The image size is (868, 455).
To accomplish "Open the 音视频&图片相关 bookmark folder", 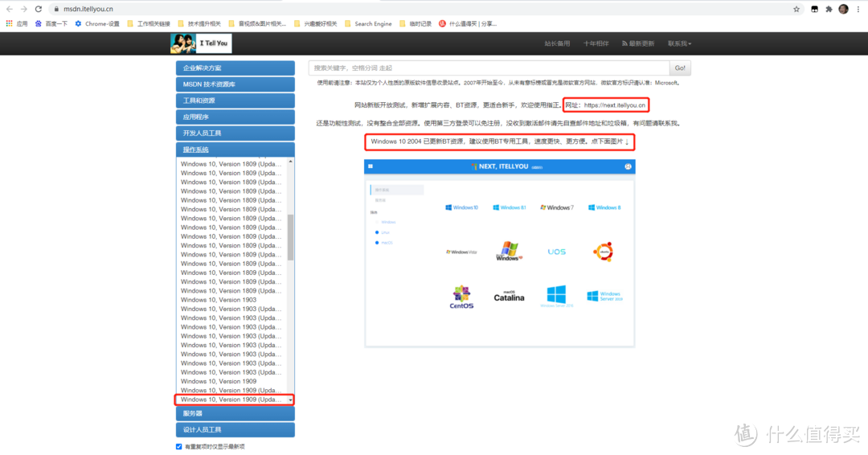I will click(257, 24).
